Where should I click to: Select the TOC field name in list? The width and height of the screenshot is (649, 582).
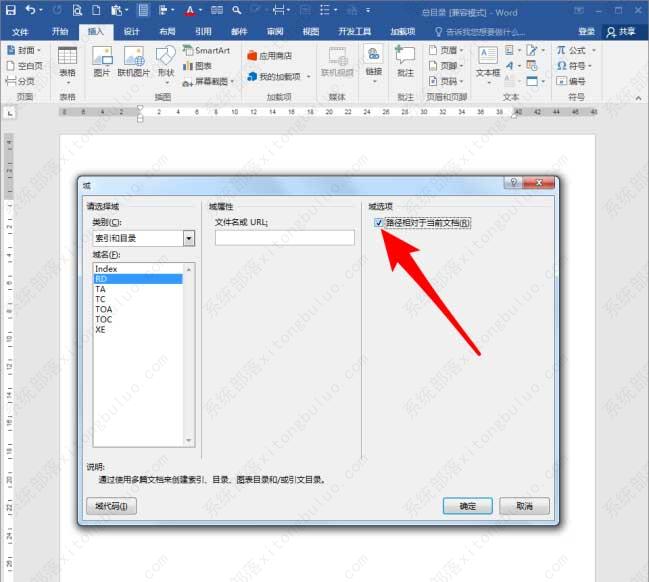[104, 319]
